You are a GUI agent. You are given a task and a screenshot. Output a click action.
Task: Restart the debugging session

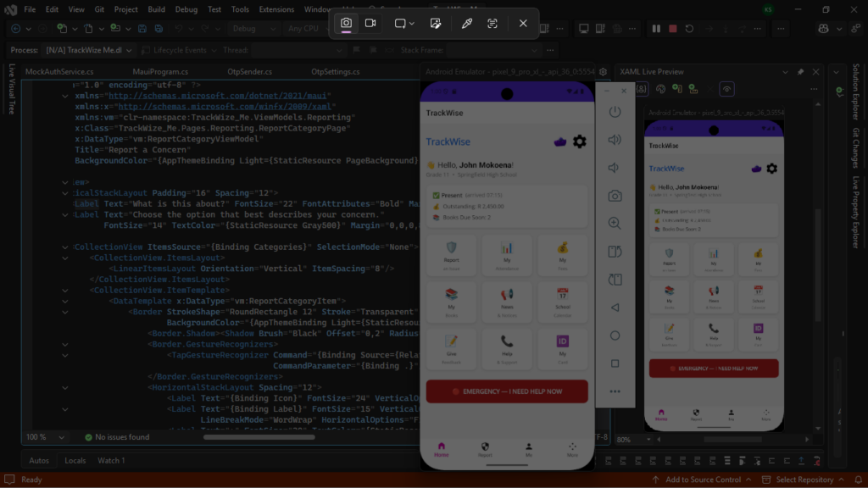point(689,28)
